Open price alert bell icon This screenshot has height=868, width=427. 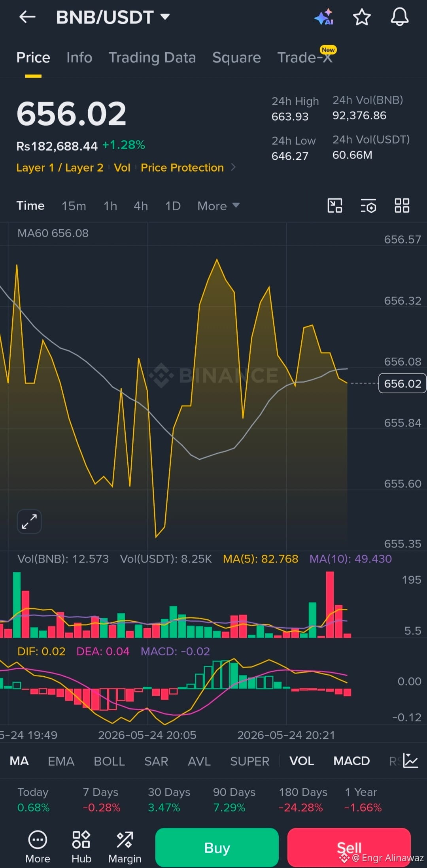tap(400, 17)
